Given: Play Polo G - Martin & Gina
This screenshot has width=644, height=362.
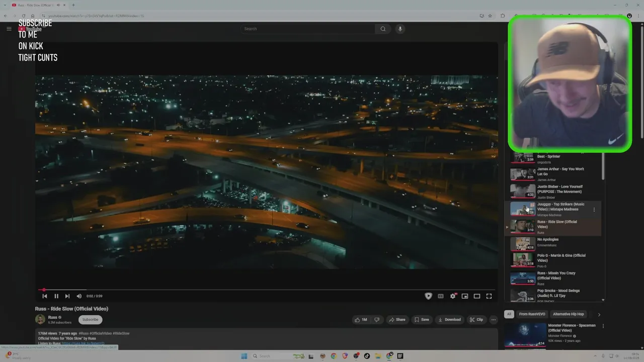Looking at the screenshot, I should [554, 260].
